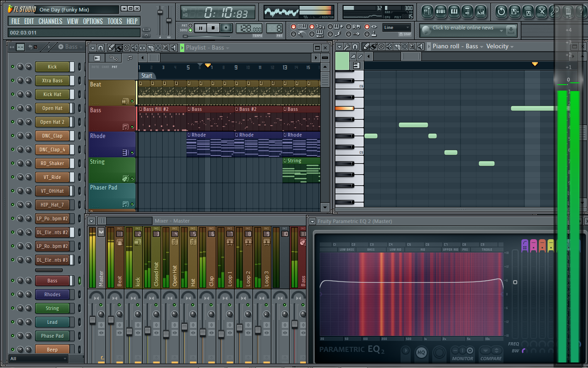Viewport: 588px width, 368px height.
Task: Open the channel filter group dropdown 'All'
Action: (38, 359)
